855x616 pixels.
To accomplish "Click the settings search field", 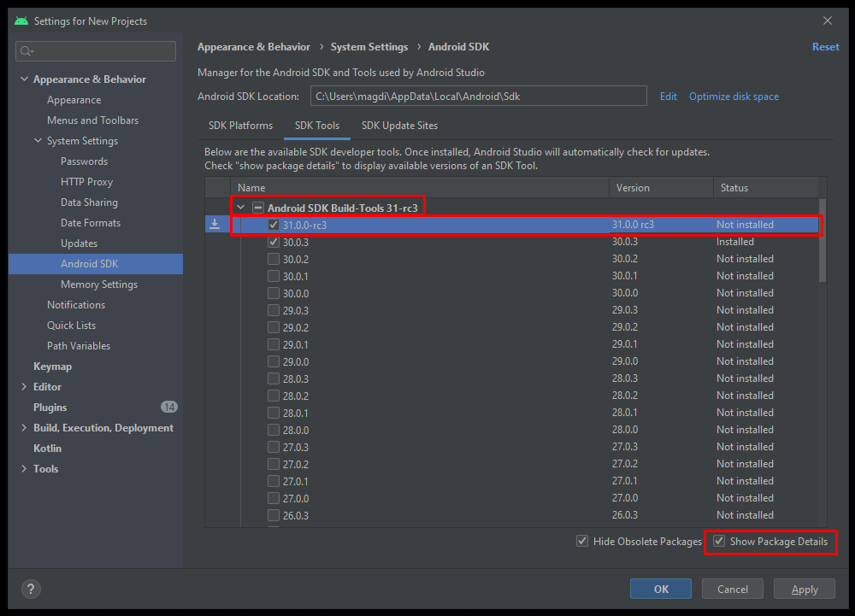I will coord(96,51).
